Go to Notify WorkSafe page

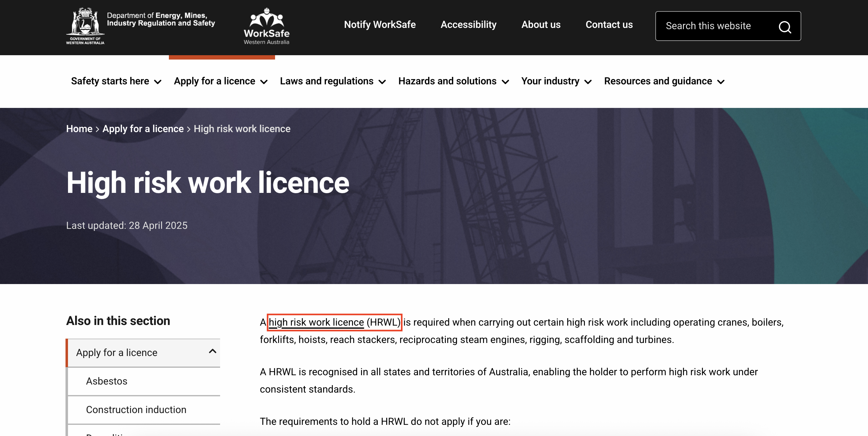coord(379,24)
